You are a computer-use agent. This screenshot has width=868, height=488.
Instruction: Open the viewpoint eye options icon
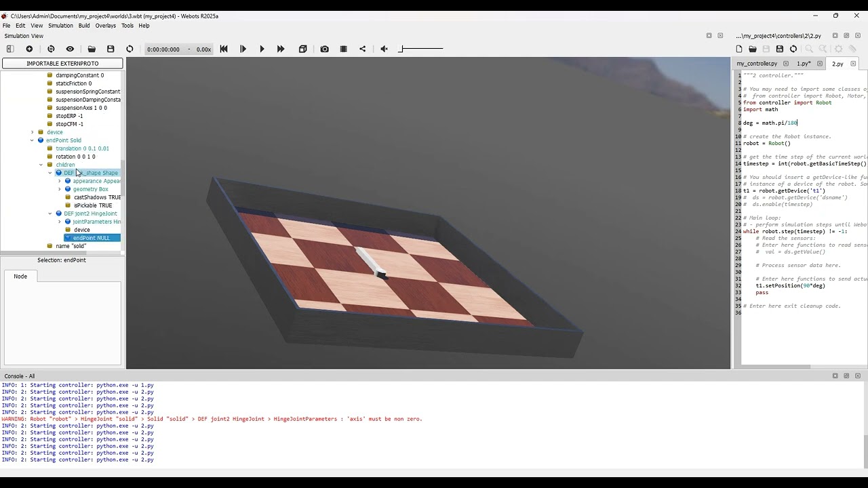pyautogui.click(x=70, y=49)
